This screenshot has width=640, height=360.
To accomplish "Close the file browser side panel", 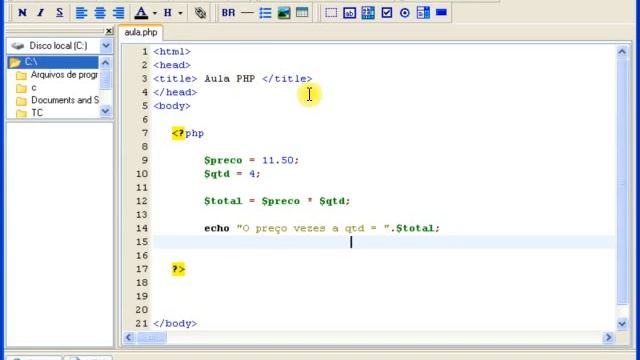I will click(109, 31).
